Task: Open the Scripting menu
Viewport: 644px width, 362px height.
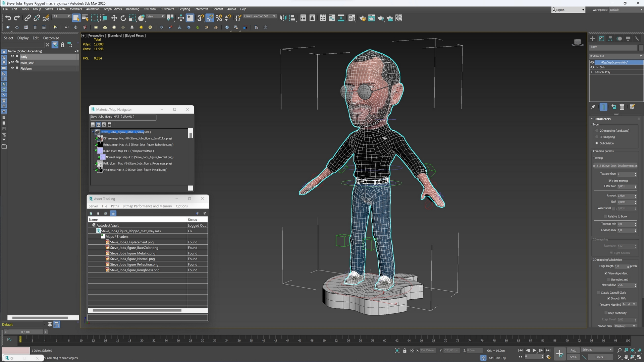Action: [184, 9]
